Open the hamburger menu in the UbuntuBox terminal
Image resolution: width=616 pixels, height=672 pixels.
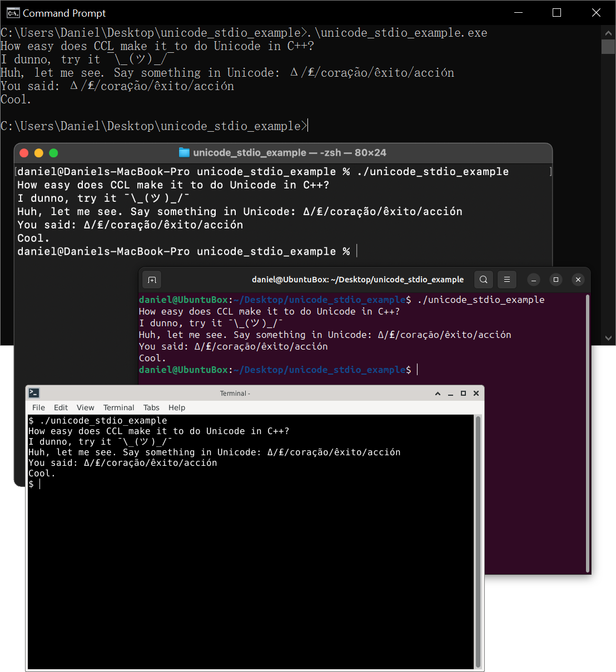(506, 280)
